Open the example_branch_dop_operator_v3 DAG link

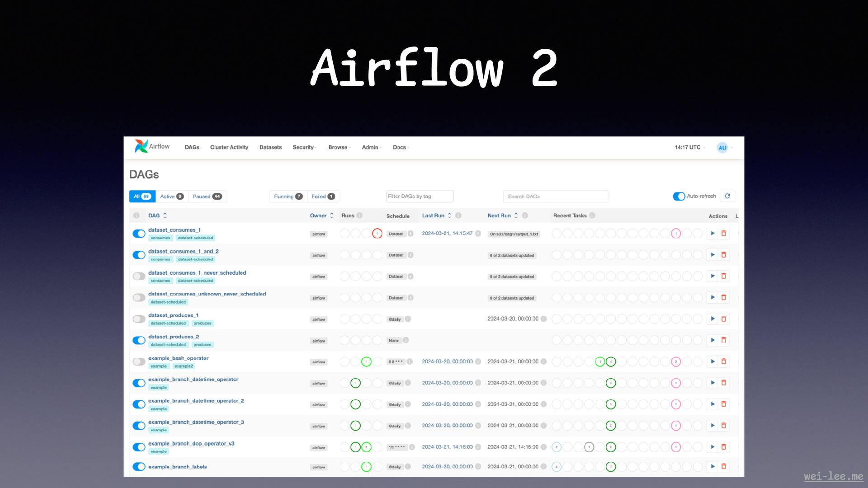coord(191,444)
